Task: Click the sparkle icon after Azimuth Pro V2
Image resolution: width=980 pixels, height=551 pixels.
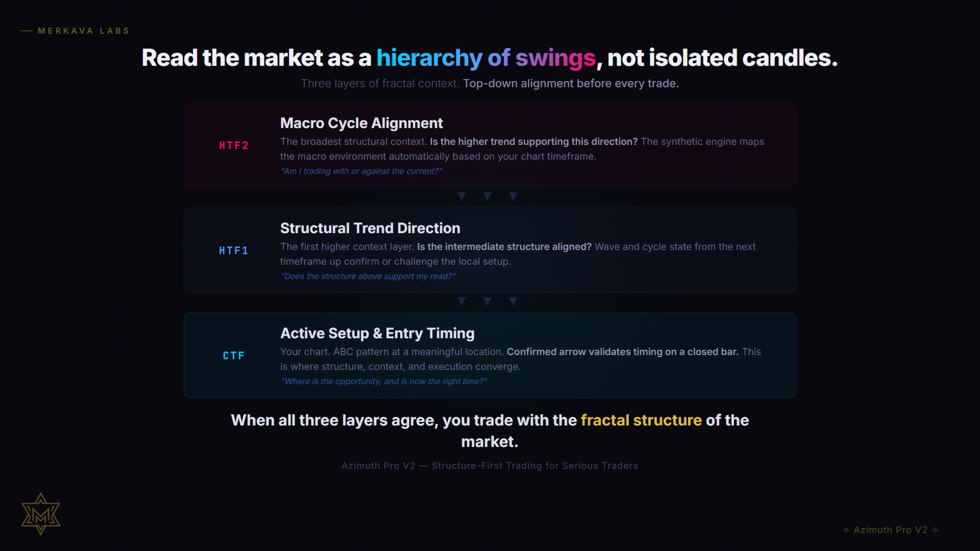Action: pos(935,530)
